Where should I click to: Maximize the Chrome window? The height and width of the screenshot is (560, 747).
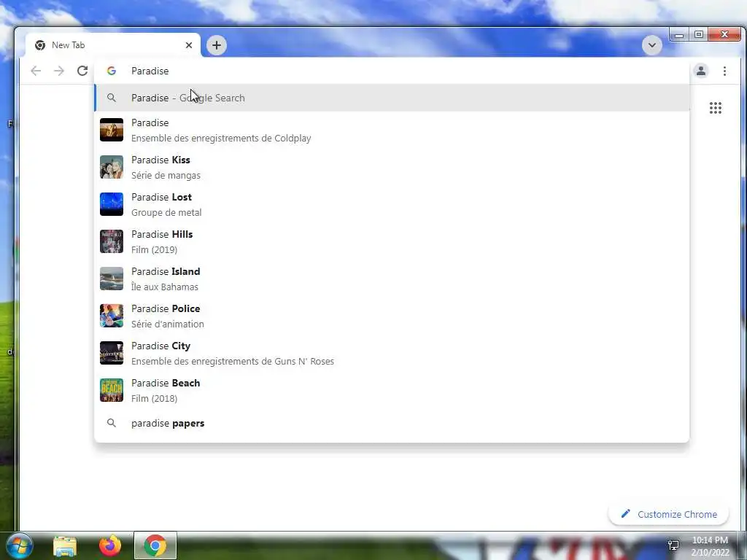click(698, 34)
